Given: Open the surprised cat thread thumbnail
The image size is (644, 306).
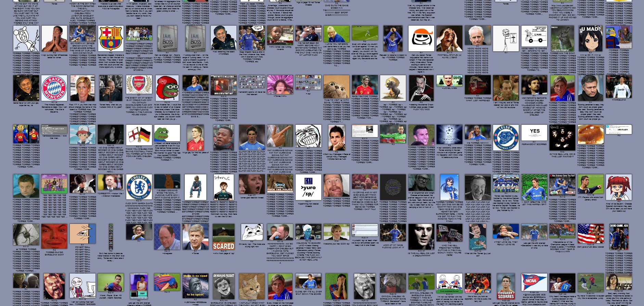Looking at the screenshot, I should 336,87.
